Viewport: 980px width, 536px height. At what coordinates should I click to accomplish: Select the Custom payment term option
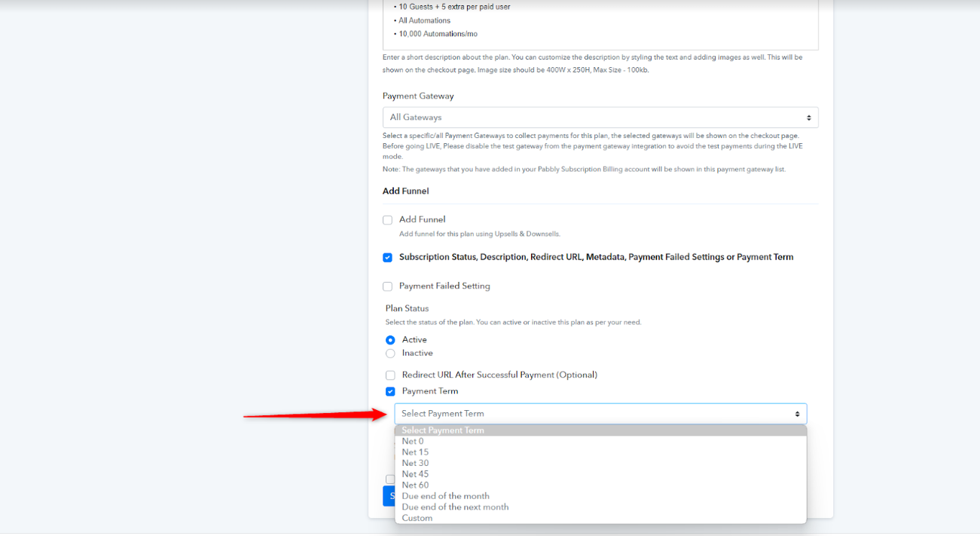(x=600, y=518)
